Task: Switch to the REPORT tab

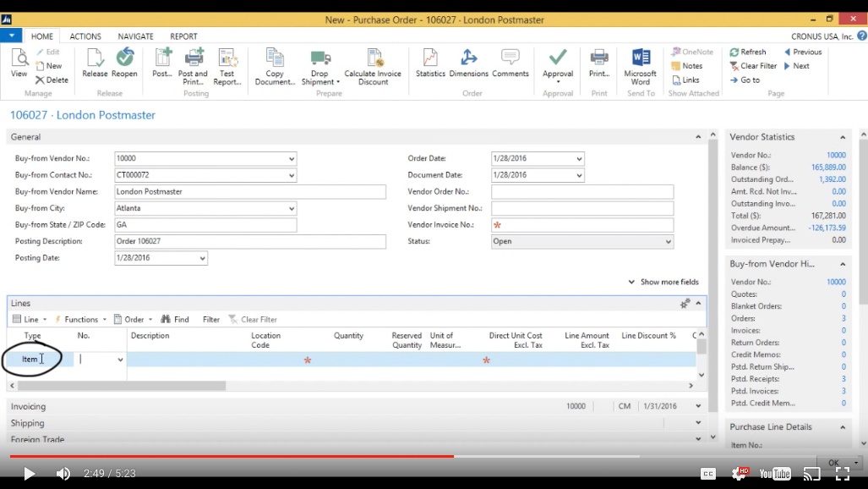Action: coord(183,36)
